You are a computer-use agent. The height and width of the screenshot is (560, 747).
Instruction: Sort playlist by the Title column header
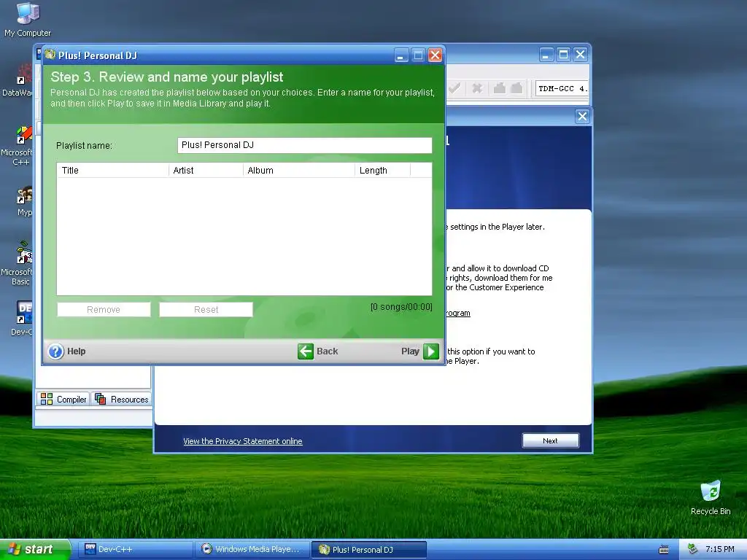[x=113, y=171]
